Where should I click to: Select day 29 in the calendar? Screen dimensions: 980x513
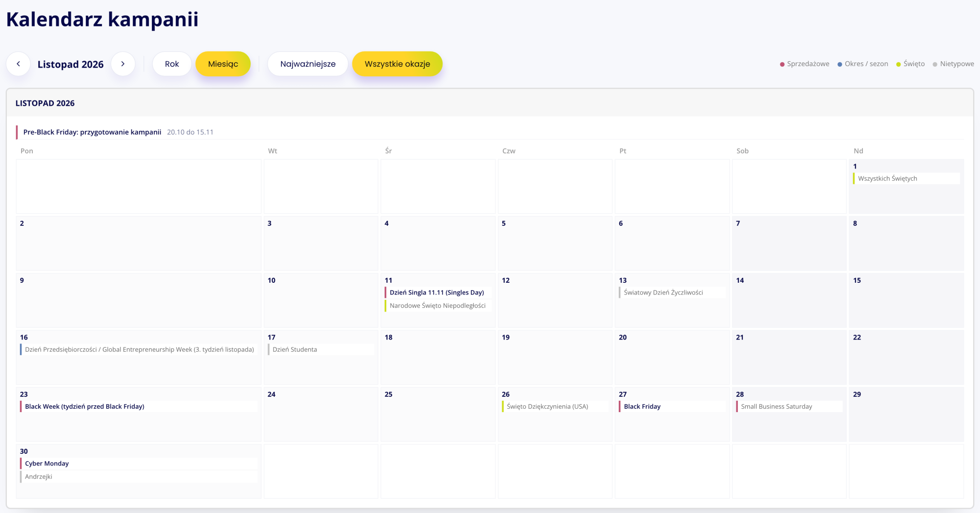tap(906, 415)
